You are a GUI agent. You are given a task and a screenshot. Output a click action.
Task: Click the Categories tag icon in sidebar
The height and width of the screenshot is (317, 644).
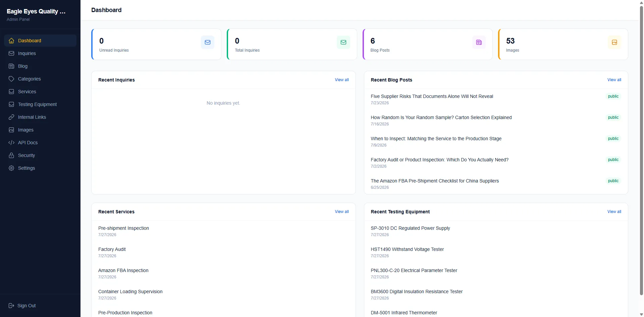pos(11,79)
